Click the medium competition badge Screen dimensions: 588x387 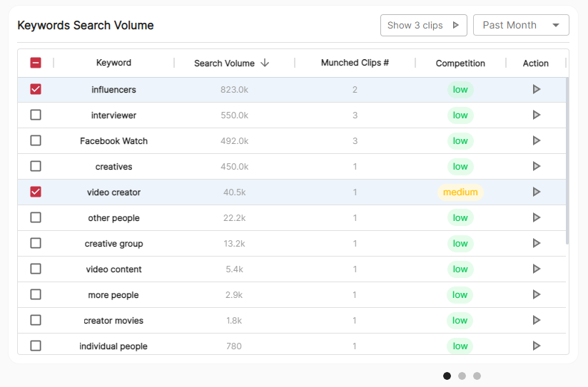(x=460, y=192)
